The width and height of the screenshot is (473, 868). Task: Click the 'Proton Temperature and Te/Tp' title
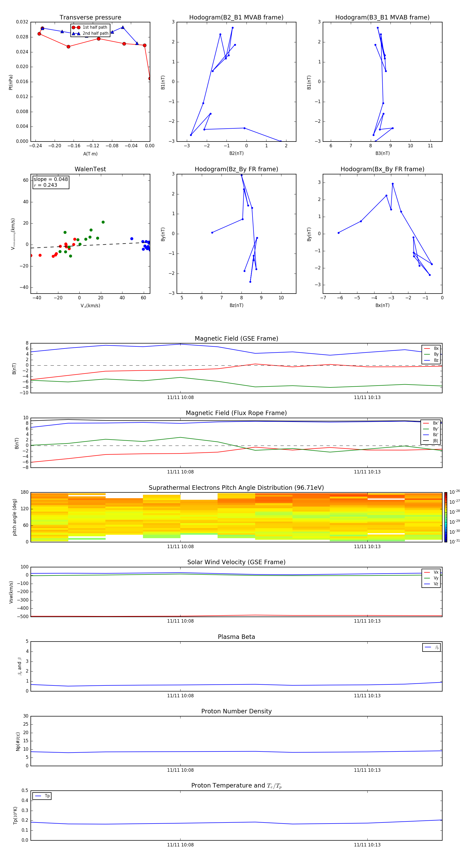click(236, 786)
